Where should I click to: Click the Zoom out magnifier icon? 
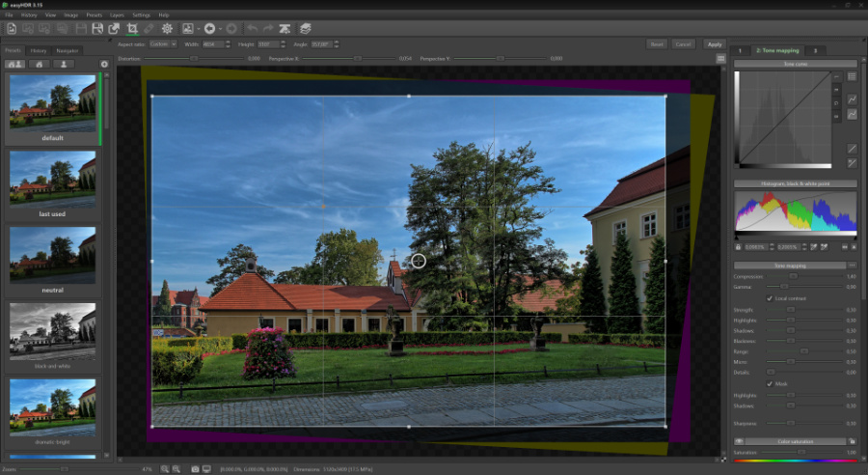pyautogui.click(x=176, y=469)
